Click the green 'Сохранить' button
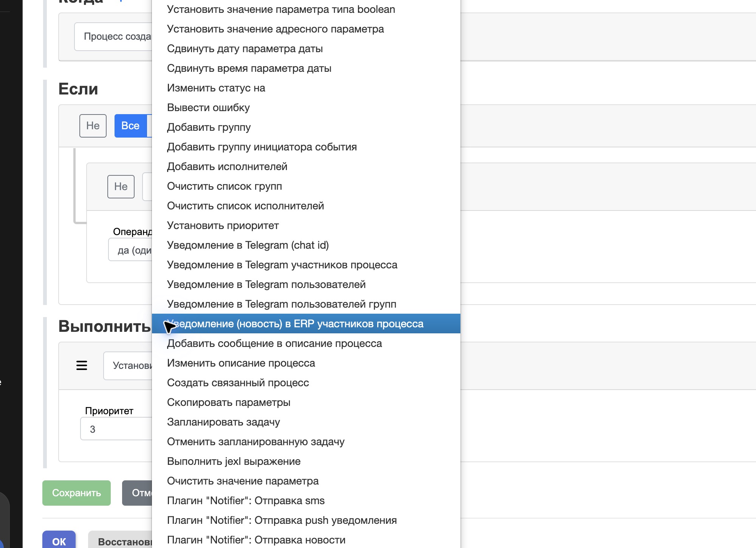Screen dimensions: 756x548 click(76, 493)
